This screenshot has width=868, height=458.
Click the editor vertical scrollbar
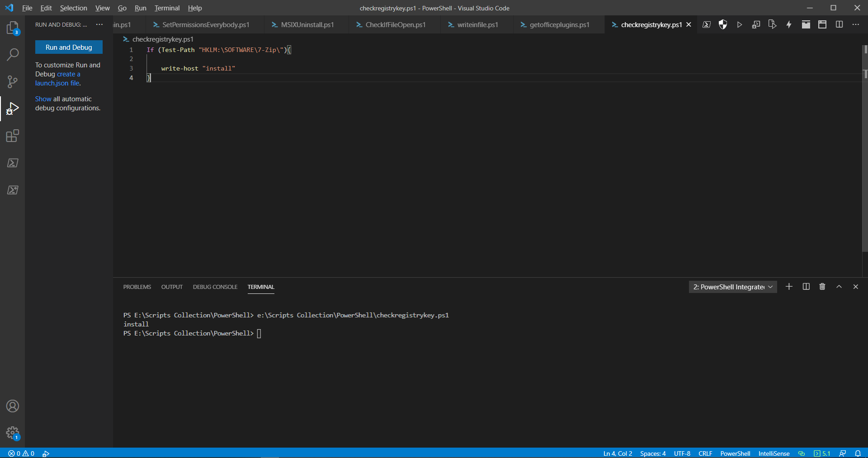[865, 149]
